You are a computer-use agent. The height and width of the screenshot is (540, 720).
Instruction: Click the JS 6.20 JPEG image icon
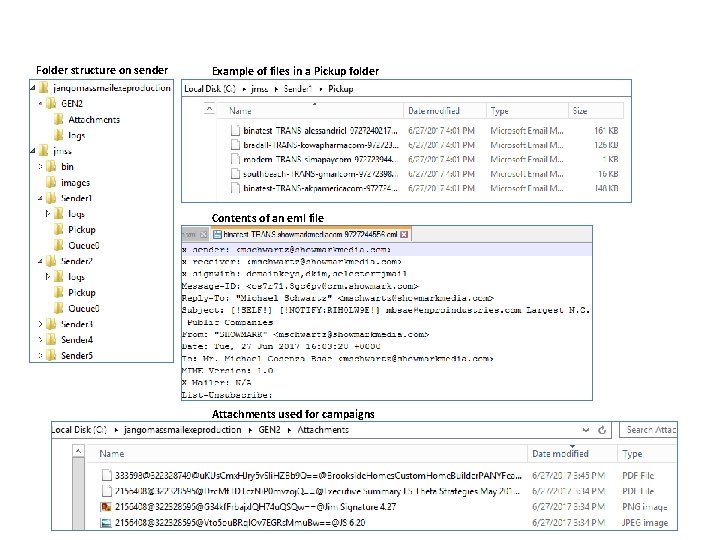[x=106, y=523]
